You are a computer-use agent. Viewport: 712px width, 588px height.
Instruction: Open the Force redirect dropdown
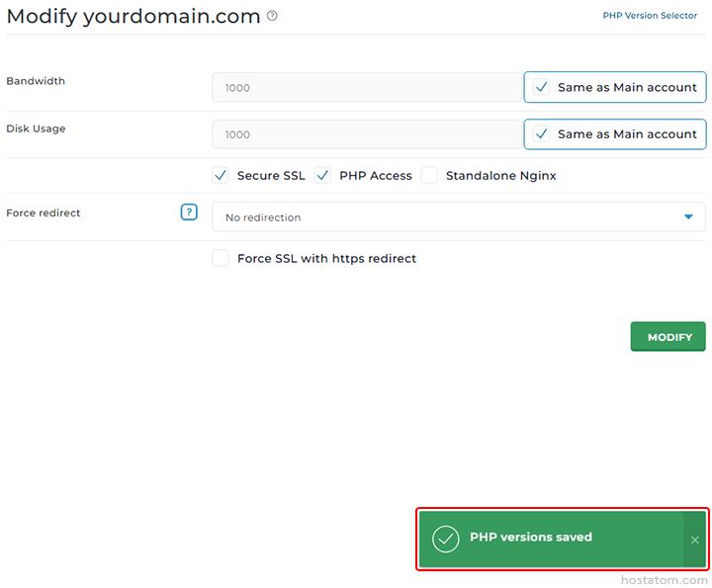point(445,216)
